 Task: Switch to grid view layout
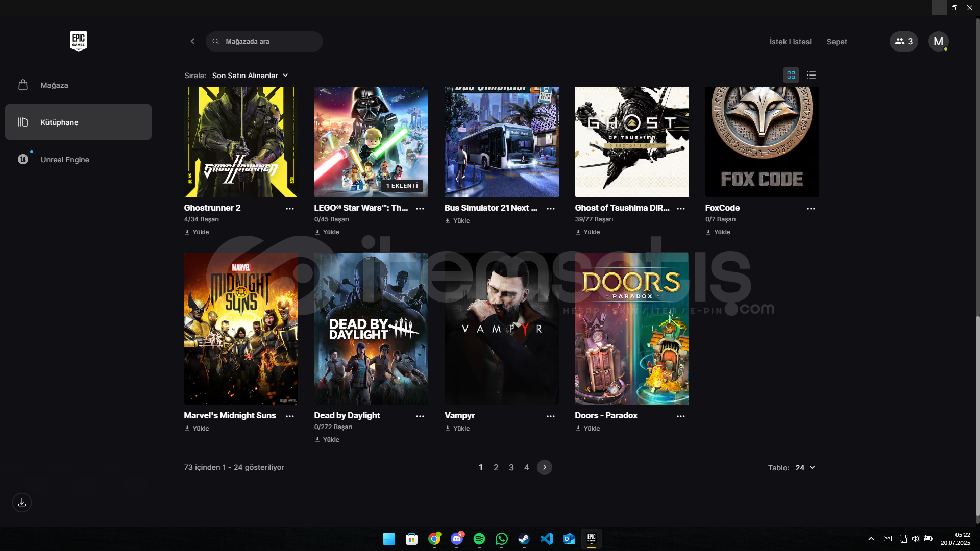click(791, 75)
